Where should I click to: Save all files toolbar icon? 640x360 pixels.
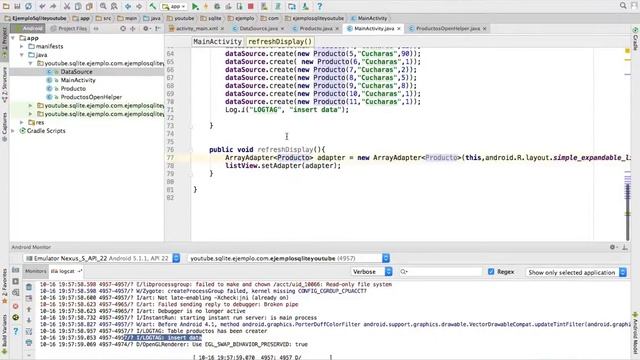pos(17,6)
